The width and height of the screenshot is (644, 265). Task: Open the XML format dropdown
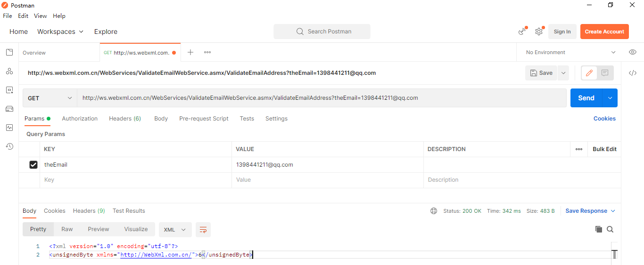(175, 230)
